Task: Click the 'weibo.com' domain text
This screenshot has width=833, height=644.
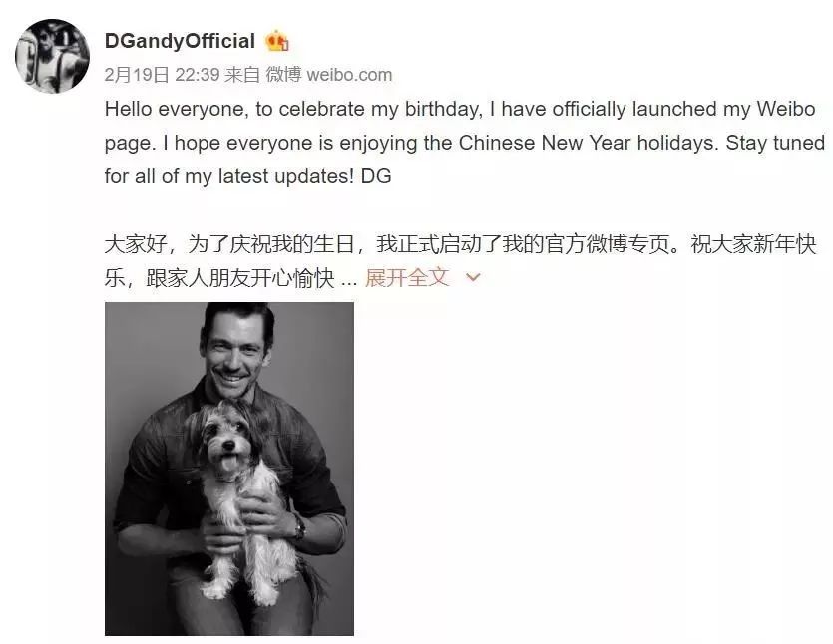Action: point(349,75)
